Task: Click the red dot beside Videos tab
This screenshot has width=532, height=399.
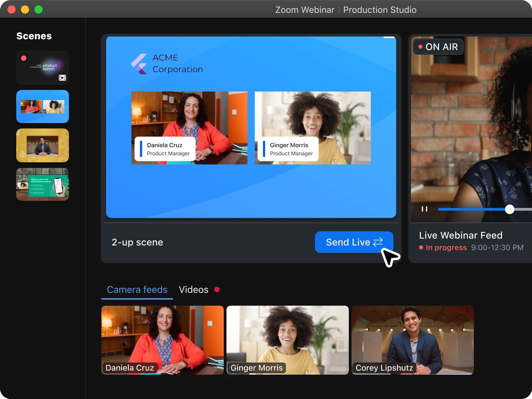Action: point(217,289)
